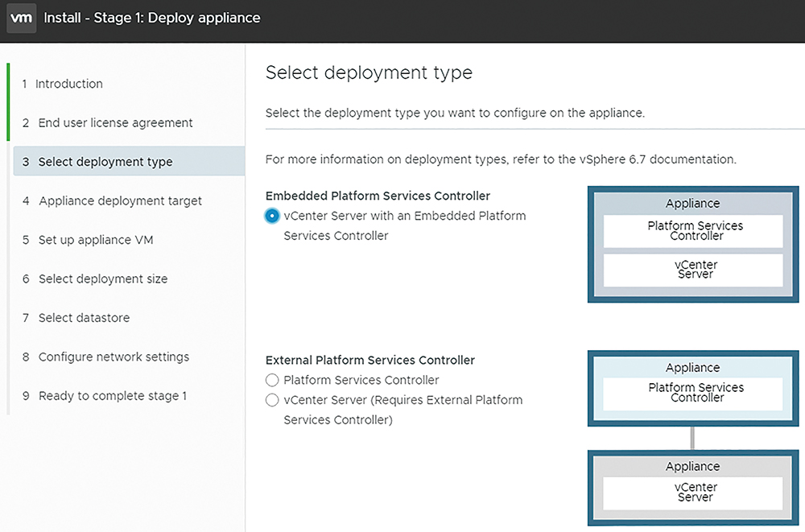The height and width of the screenshot is (532, 805).
Task: Open step 2 End user license agreement
Action: point(107,122)
